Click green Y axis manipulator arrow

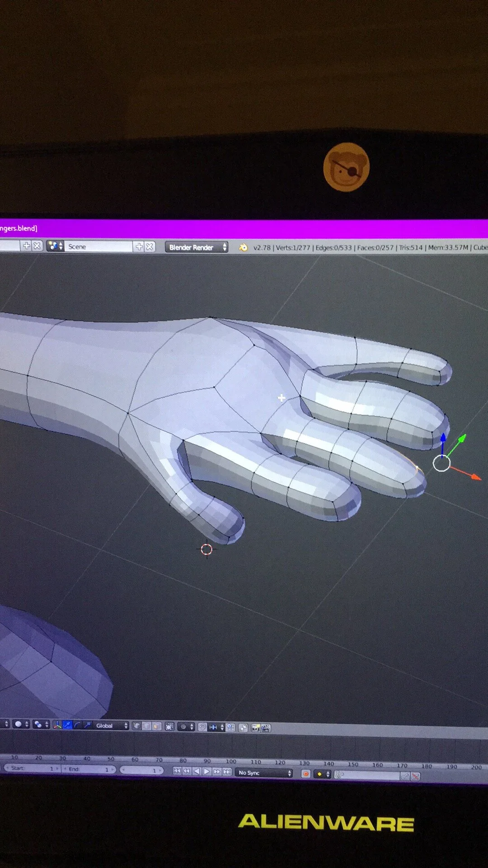pos(461,439)
